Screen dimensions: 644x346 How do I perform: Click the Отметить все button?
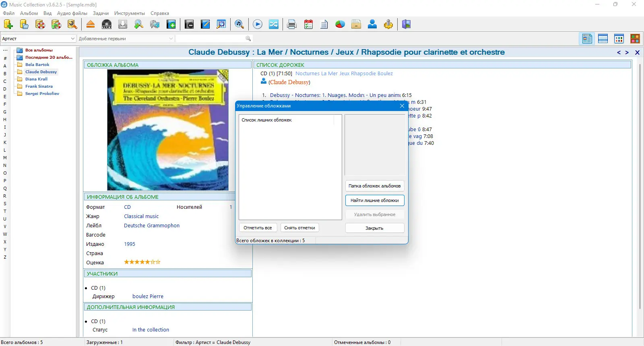point(258,228)
